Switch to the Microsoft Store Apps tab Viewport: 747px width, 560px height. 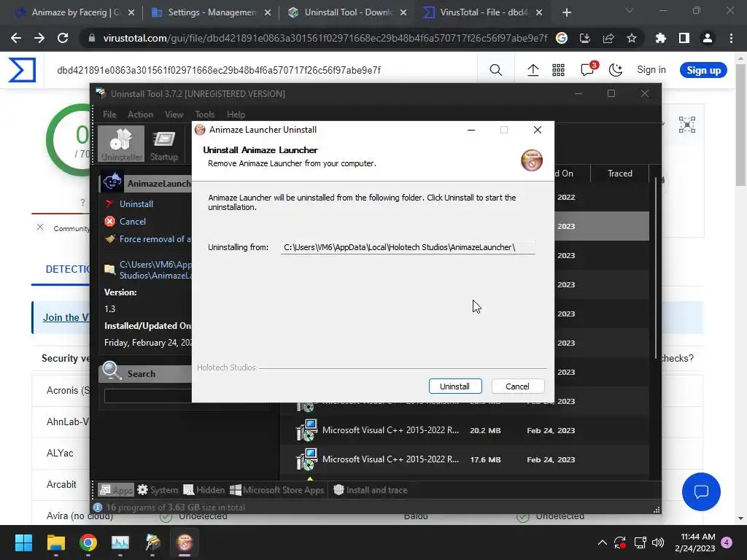(x=276, y=490)
